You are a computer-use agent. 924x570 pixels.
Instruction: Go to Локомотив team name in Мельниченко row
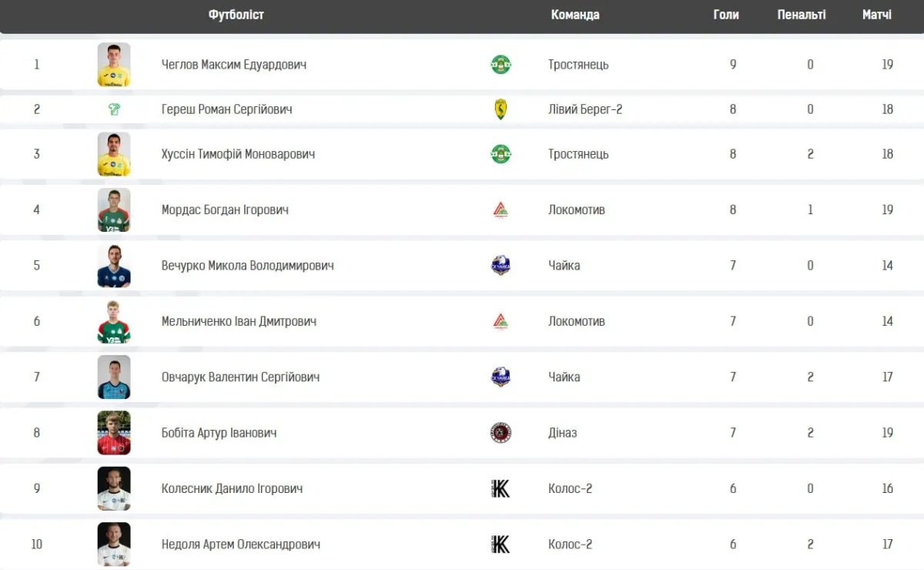click(576, 321)
